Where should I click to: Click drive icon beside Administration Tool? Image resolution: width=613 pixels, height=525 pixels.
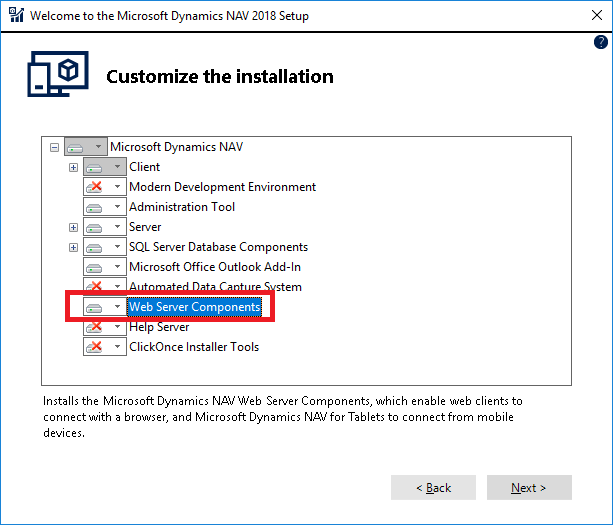click(x=94, y=208)
